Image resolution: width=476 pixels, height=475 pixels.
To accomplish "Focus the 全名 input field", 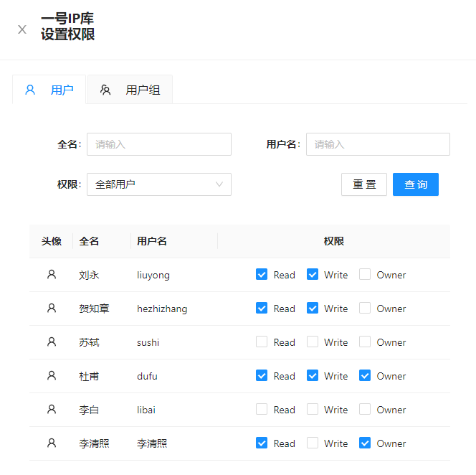I will (x=159, y=144).
